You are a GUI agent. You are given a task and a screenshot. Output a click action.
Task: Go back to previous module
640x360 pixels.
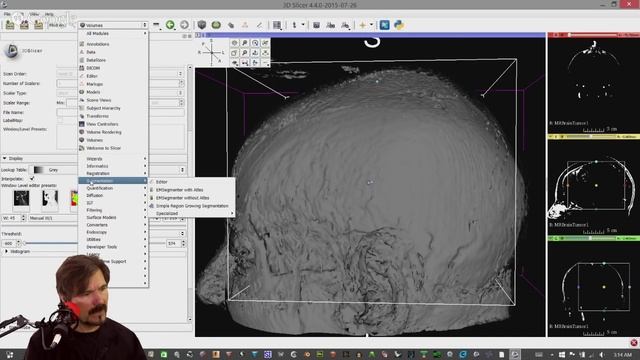click(x=170, y=25)
